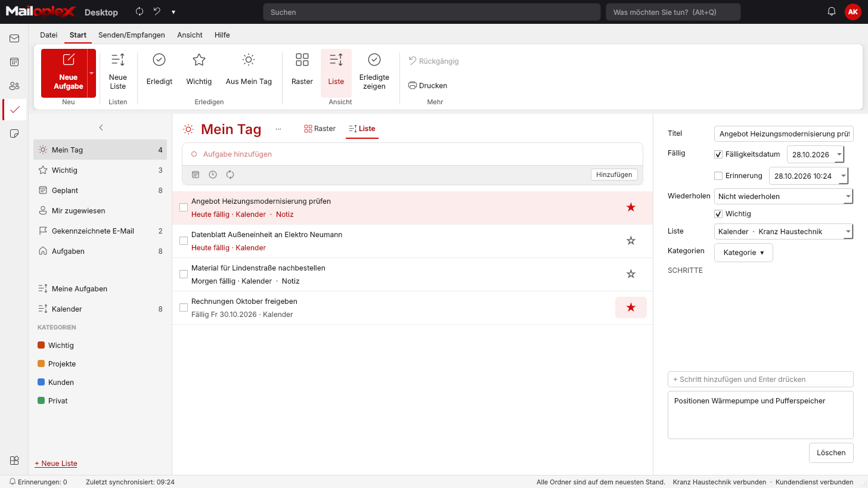Click Drucken printer button
This screenshot has width=868, height=488.
point(427,86)
